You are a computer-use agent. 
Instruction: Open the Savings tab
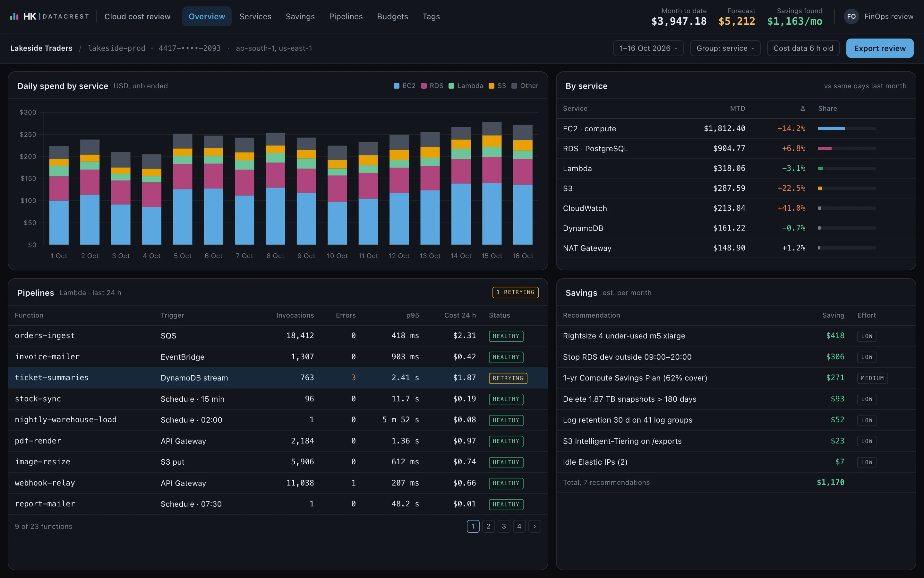pos(300,16)
